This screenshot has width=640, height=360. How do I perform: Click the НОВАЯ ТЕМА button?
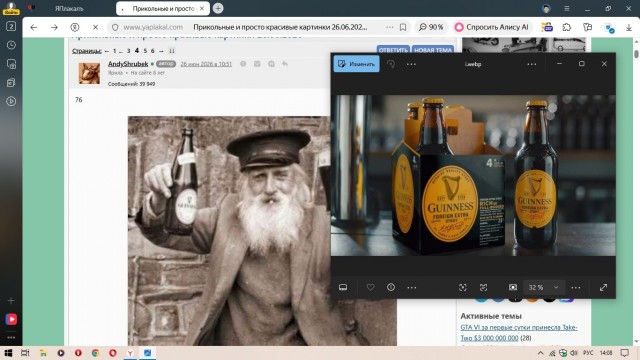tap(433, 50)
